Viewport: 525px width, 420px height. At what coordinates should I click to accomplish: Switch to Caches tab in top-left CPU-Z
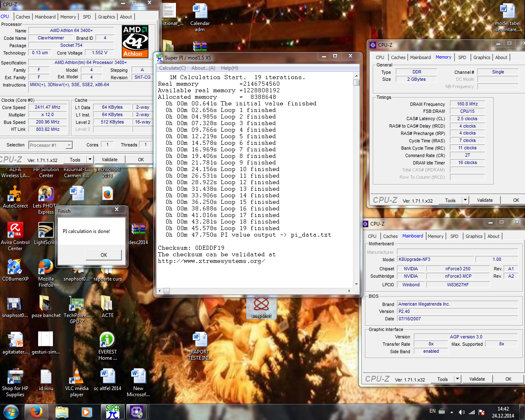coord(23,17)
